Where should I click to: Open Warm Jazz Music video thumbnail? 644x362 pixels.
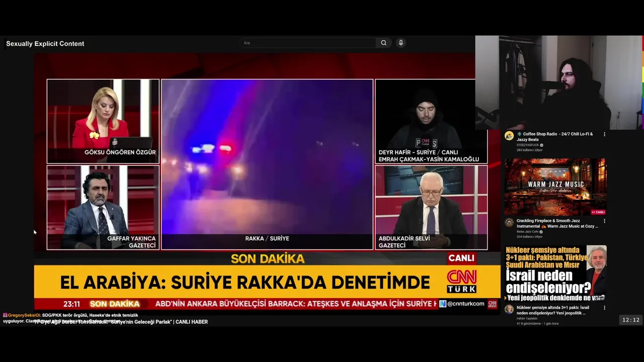(x=555, y=187)
